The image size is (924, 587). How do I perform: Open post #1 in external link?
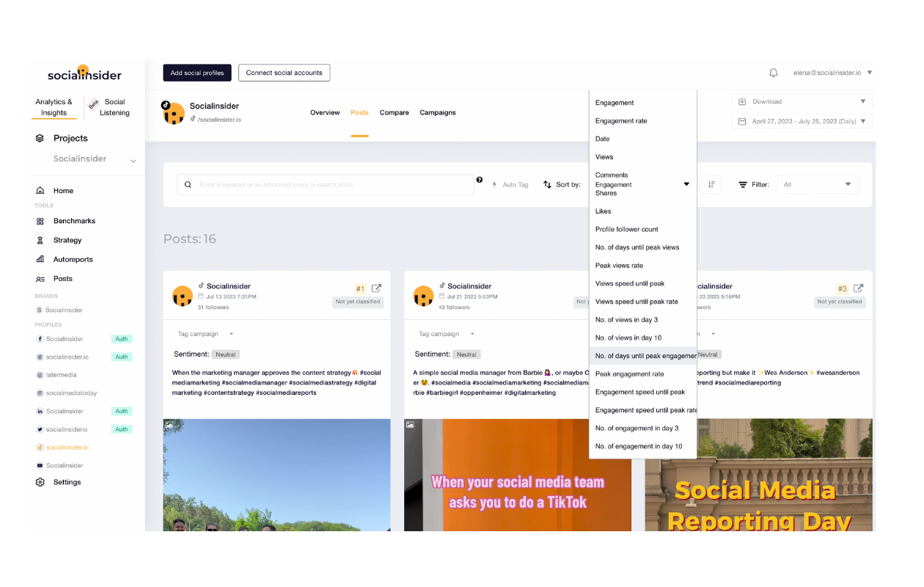[376, 288]
